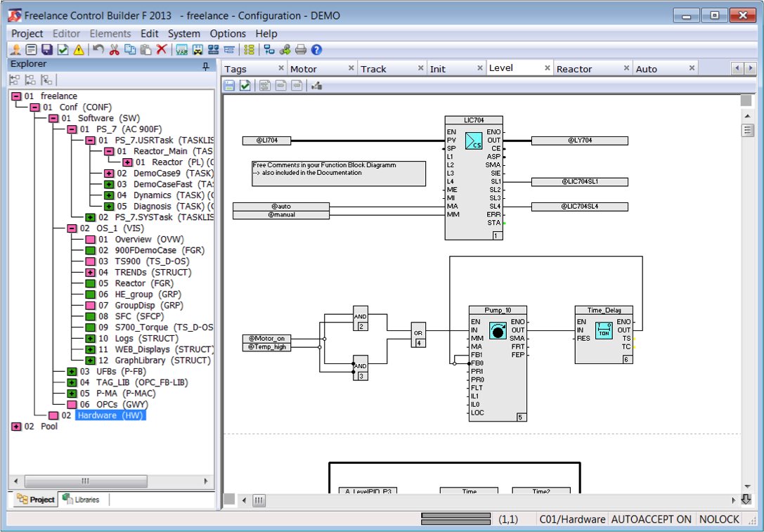Click the Cut scissors icon

(x=115, y=50)
